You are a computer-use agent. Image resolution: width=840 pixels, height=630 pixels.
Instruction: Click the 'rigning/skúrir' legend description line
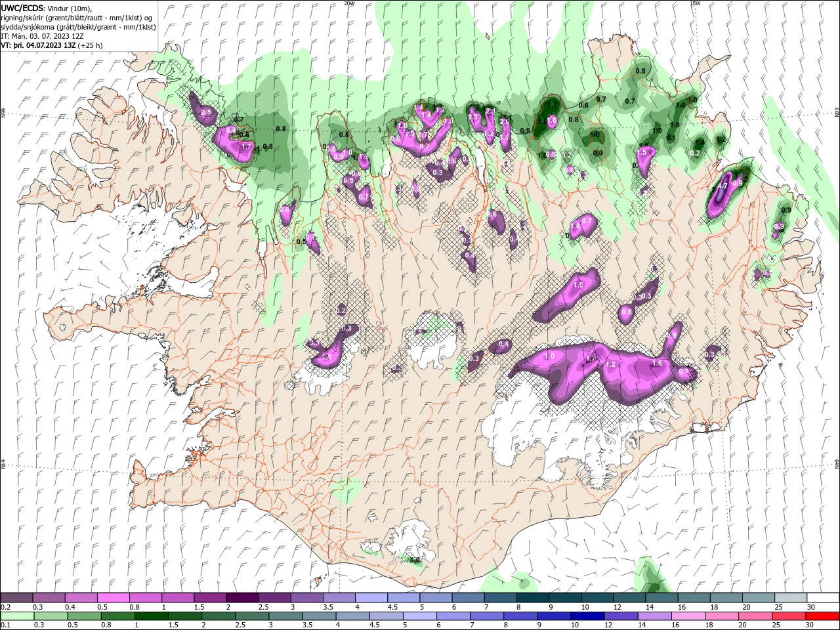click(x=77, y=17)
